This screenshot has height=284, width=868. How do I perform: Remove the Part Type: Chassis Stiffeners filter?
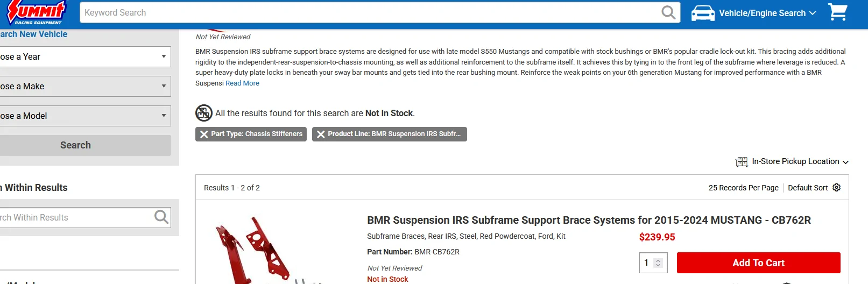click(x=204, y=134)
